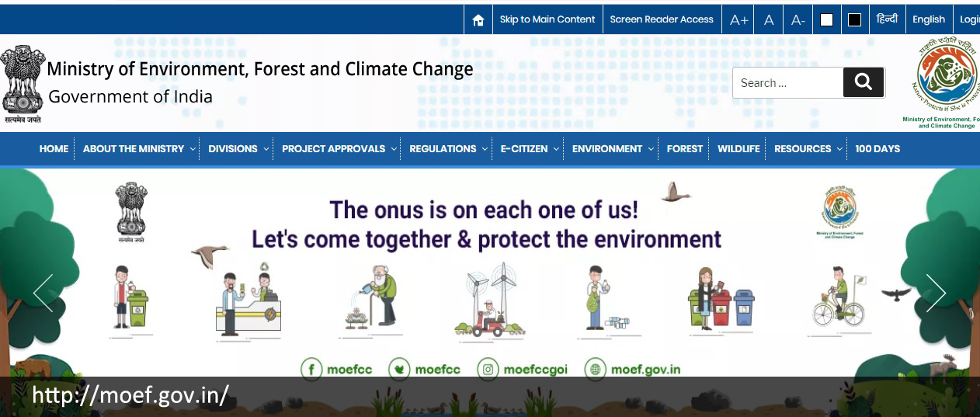Switch to white standard contrast theme

826,20
